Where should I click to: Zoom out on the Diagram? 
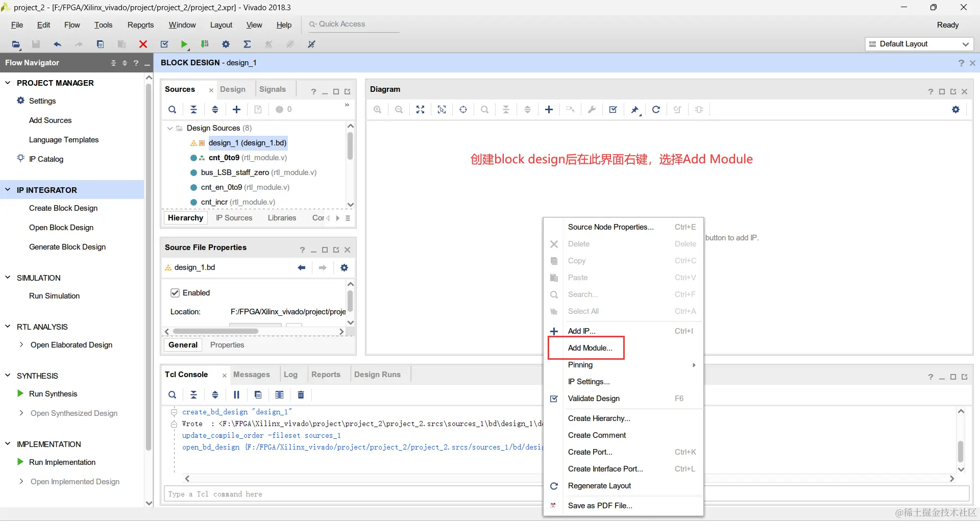pyautogui.click(x=399, y=110)
